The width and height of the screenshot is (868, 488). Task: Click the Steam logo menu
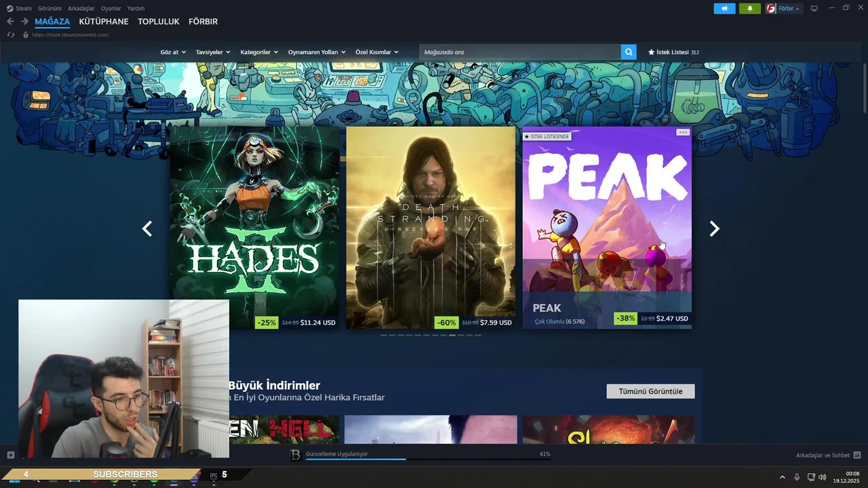pos(19,8)
